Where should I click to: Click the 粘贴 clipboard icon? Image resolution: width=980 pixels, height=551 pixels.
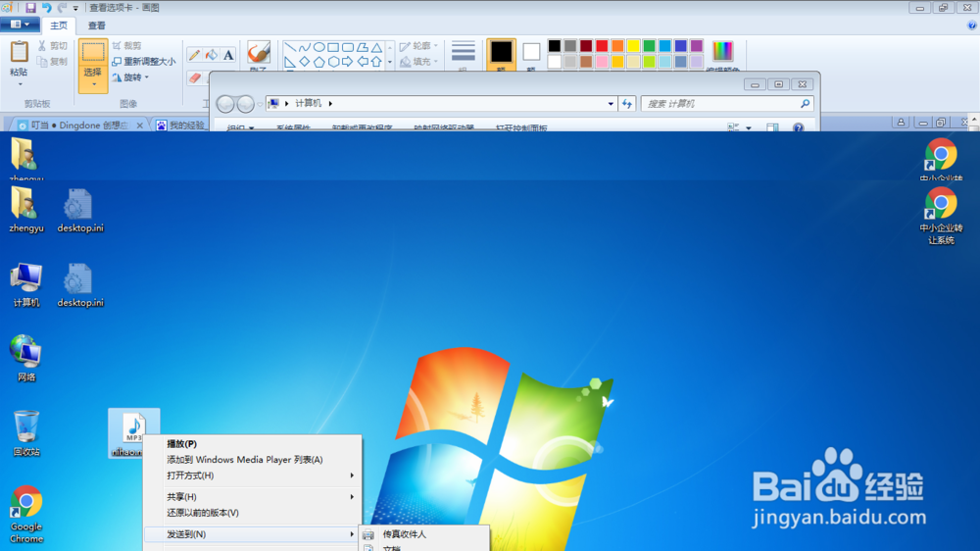20,53
